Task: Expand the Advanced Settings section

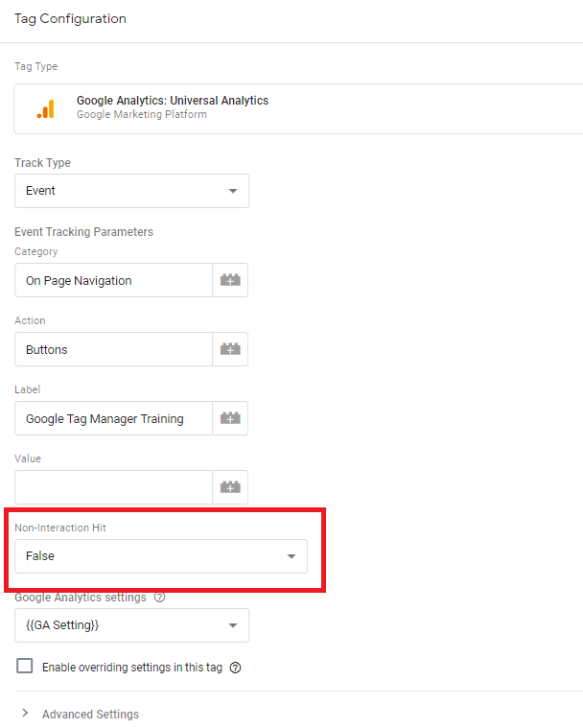Action: 90,714
